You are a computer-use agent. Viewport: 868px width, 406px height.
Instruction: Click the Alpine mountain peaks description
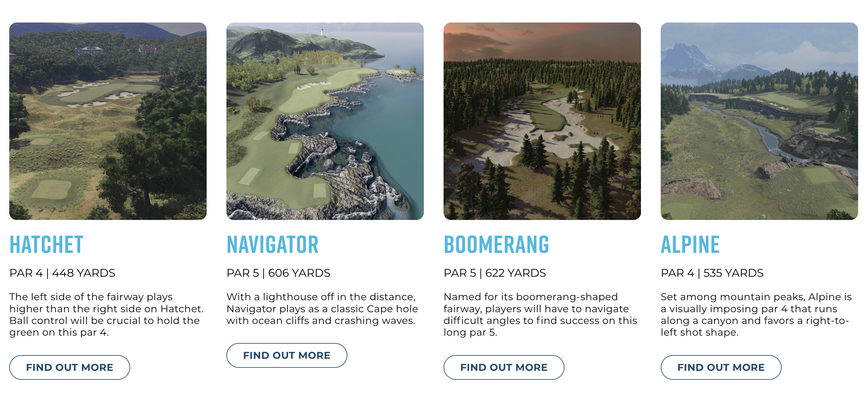coord(756,314)
